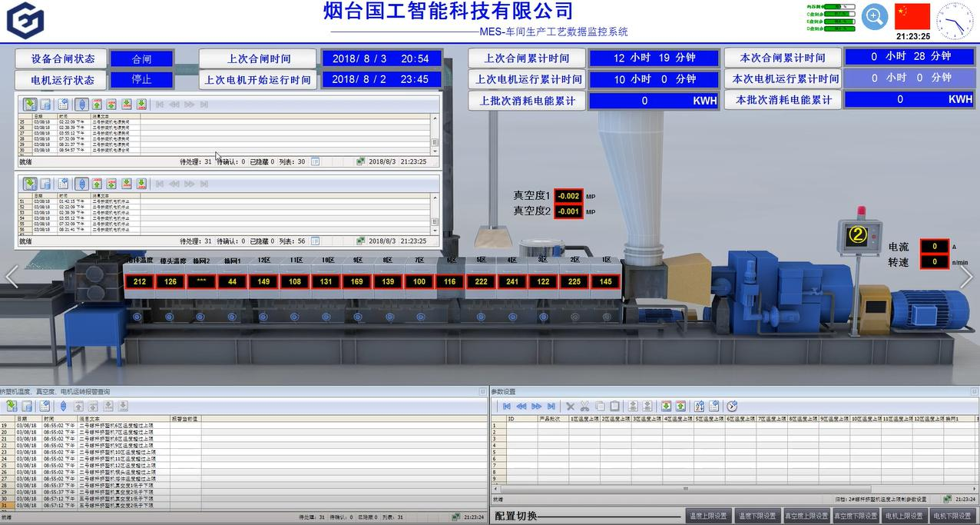Click the magnifier search icon in header
This screenshot has width=980, height=525.
pyautogui.click(x=875, y=17)
